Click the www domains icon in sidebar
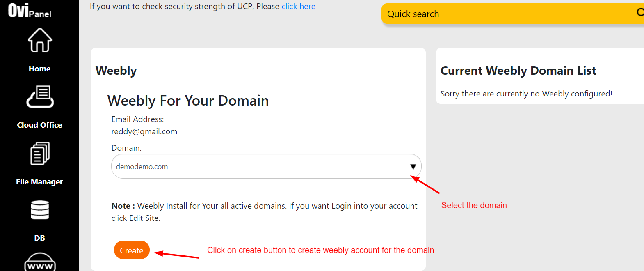644x271 pixels. (40, 263)
